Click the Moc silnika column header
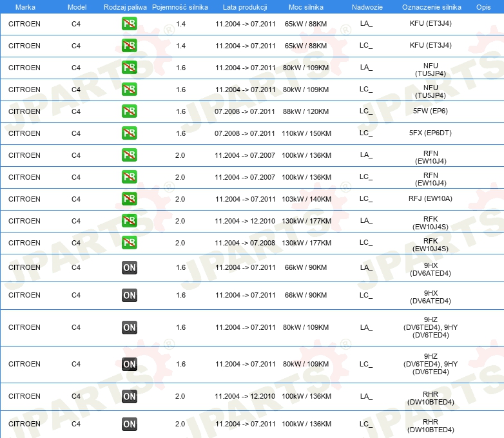This screenshot has width=504, height=438. tap(305, 7)
